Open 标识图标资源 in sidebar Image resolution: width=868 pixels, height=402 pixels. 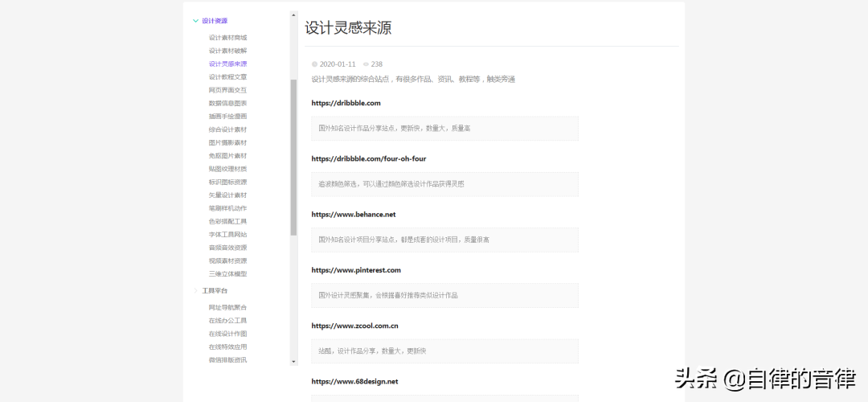[228, 183]
